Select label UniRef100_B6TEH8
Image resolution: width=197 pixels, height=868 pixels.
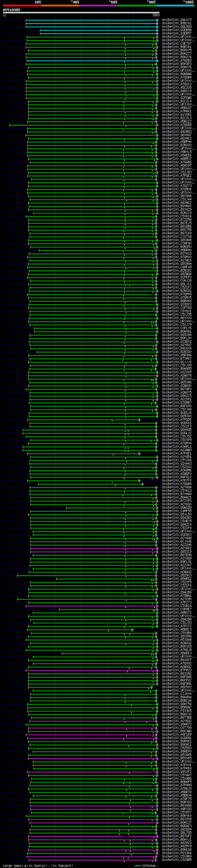tap(176, 555)
